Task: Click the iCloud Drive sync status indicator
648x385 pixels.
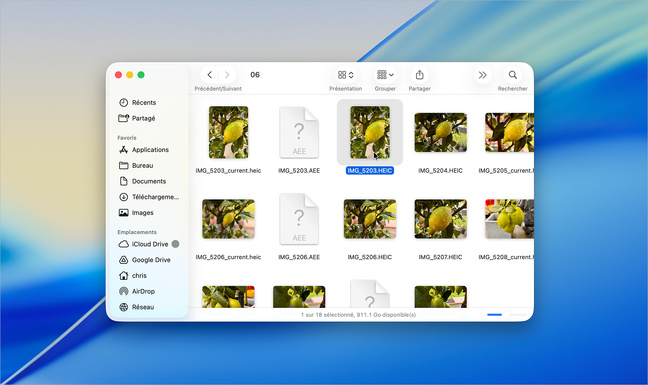Action: (175, 244)
